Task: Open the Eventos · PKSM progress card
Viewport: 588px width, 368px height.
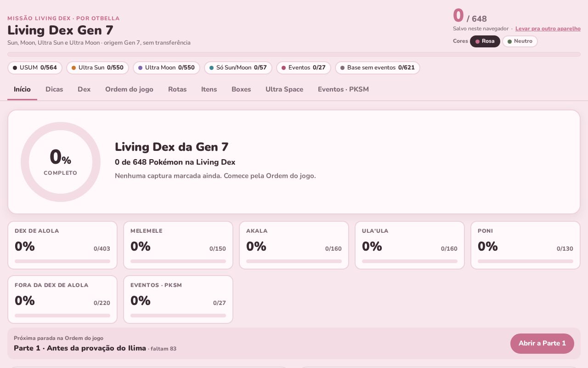Action: pyautogui.click(x=178, y=299)
